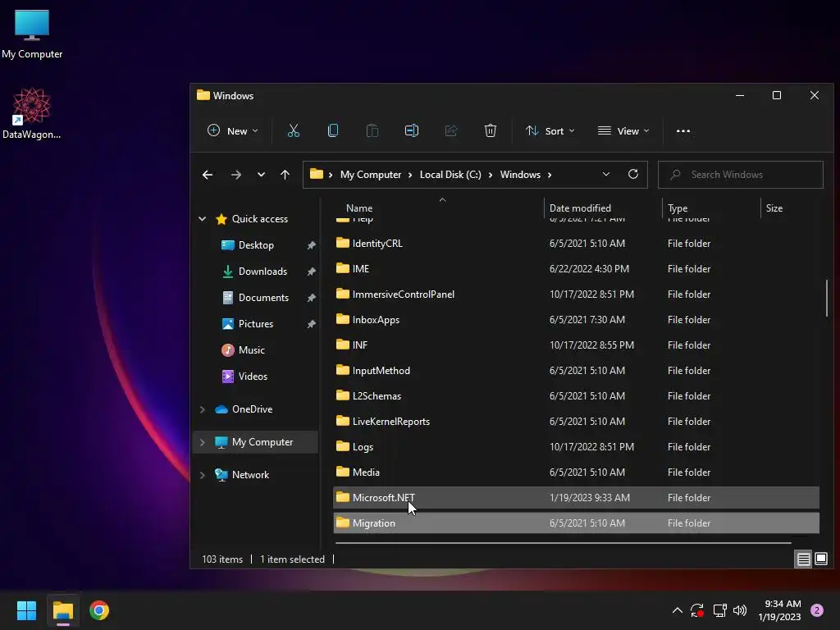
Task: Launch Google Chrome from taskbar
Action: click(x=99, y=610)
